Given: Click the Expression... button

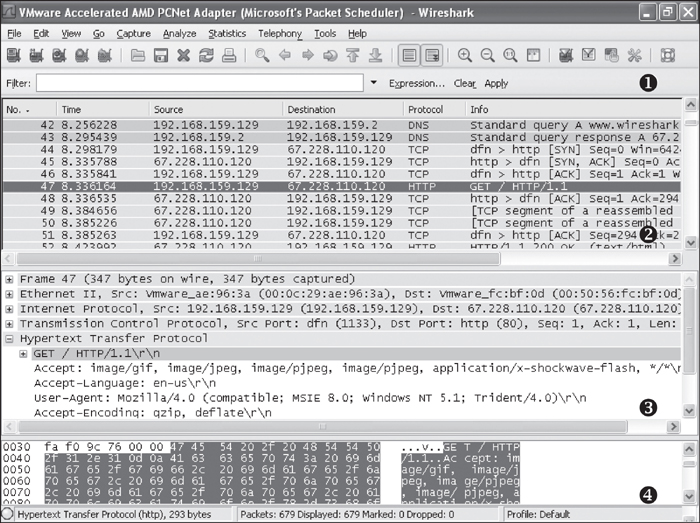Looking at the screenshot, I should click(x=417, y=83).
